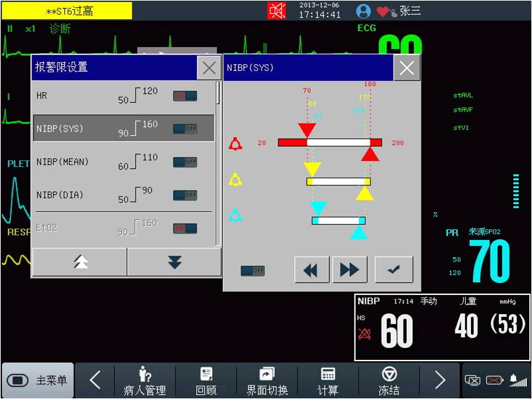Show next toolbar items with right chevron
Viewport: 532px width, 399px height.
(440, 380)
